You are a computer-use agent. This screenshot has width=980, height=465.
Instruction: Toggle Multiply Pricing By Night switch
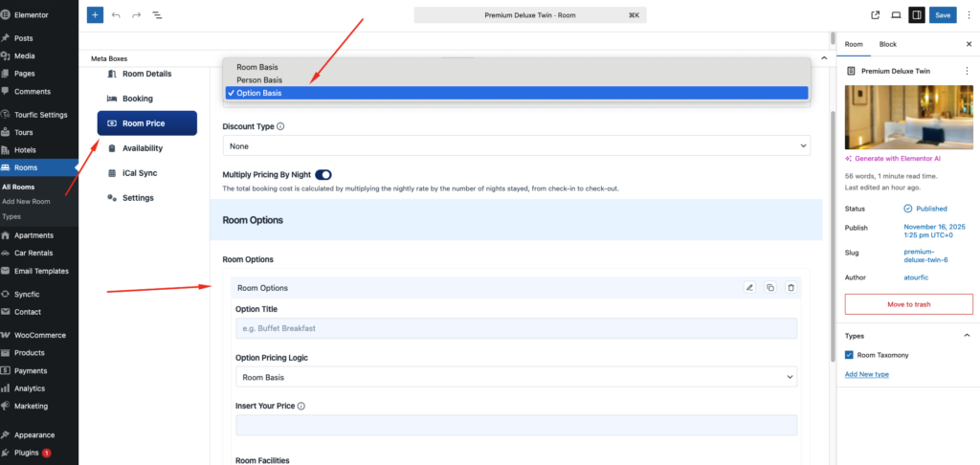323,174
